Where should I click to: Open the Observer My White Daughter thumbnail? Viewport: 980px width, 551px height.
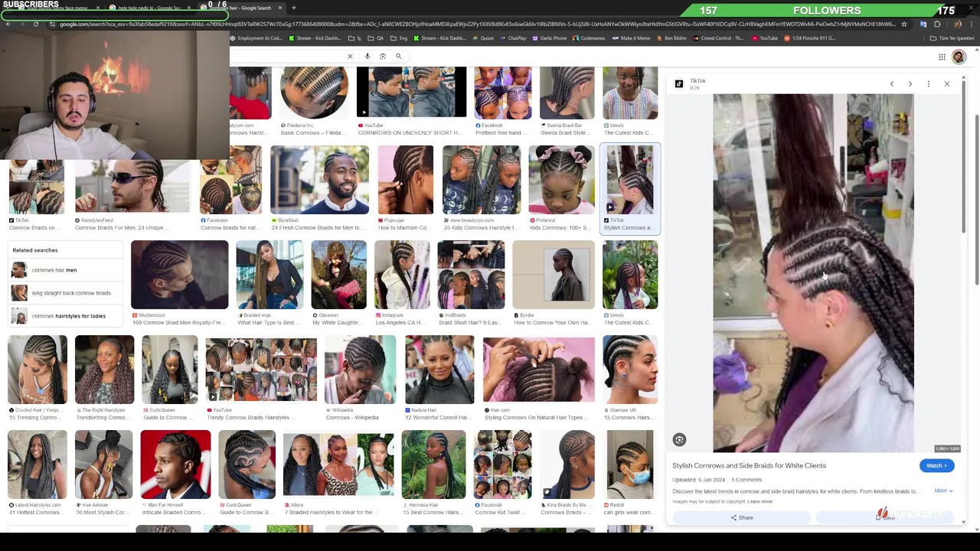coord(338,275)
